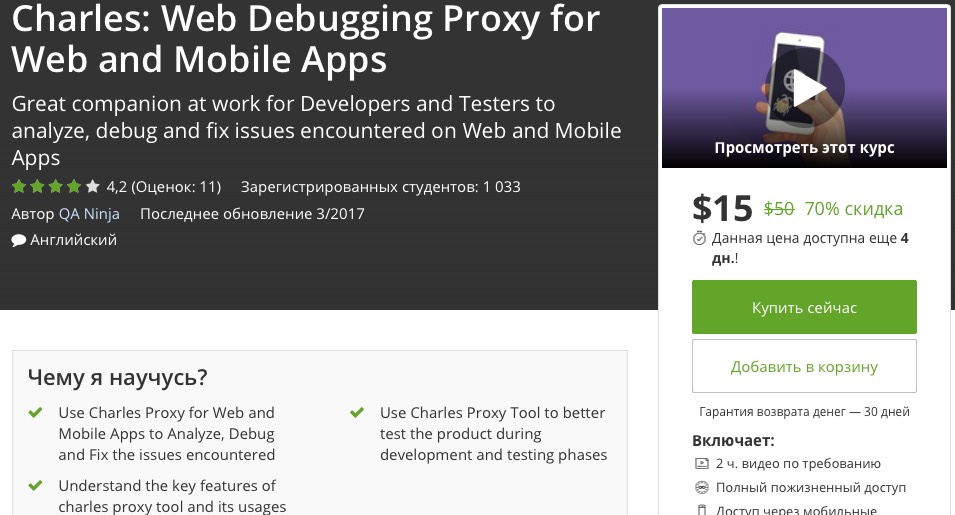The width and height of the screenshot is (955, 515).
Task: Click the Чему я научусь? heading
Action: (118, 377)
